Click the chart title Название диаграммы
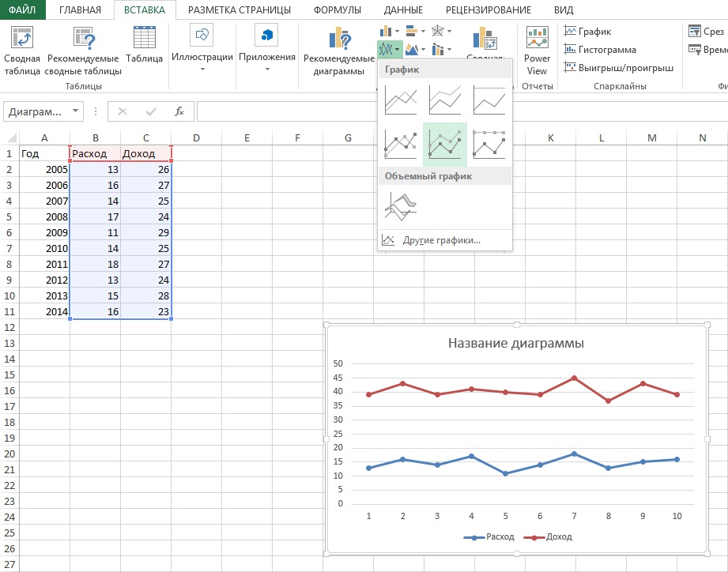Image resolution: width=728 pixels, height=572 pixels. [x=515, y=343]
